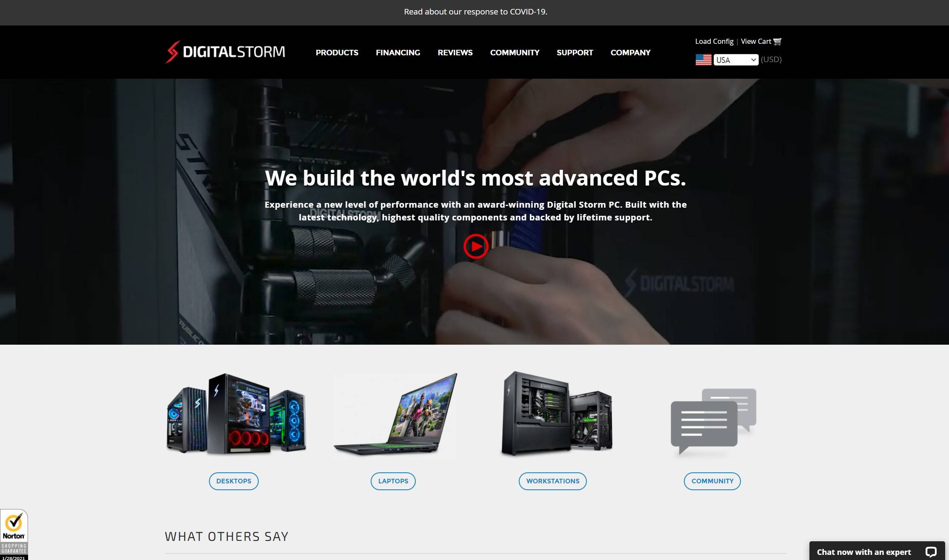The width and height of the screenshot is (949, 560).
Task: Click the Load Config link
Action: click(x=714, y=41)
